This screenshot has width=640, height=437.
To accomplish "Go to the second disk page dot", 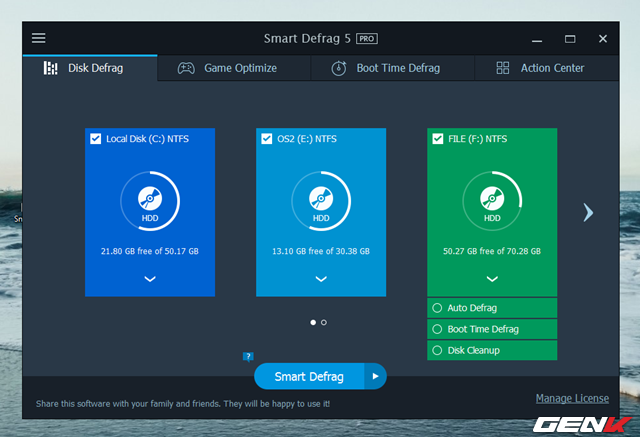I will 324,322.
